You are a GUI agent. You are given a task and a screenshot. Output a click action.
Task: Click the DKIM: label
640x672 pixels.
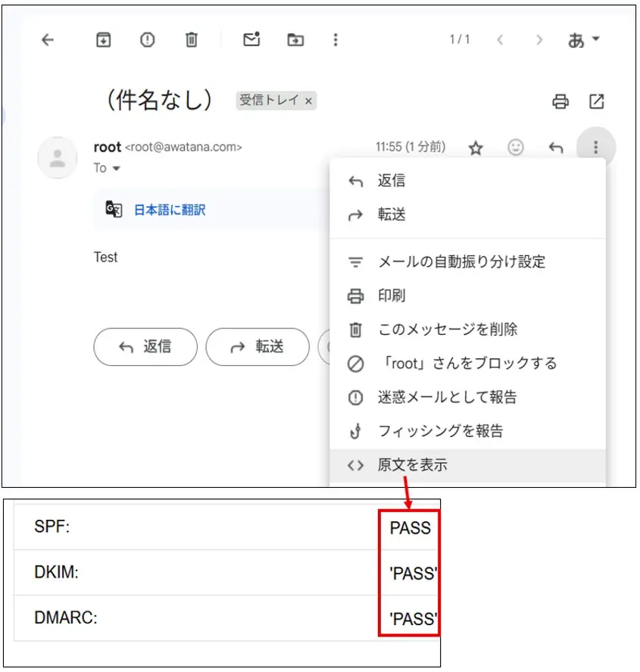coord(56,572)
